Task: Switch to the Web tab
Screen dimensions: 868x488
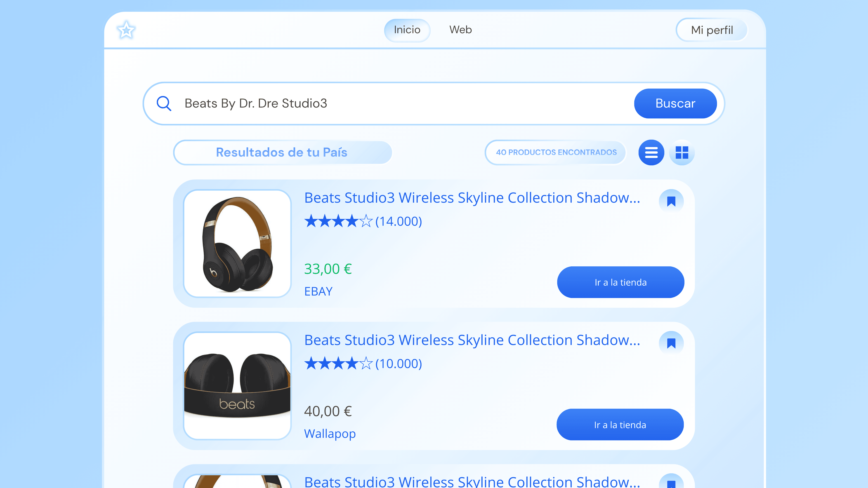Action: click(460, 30)
